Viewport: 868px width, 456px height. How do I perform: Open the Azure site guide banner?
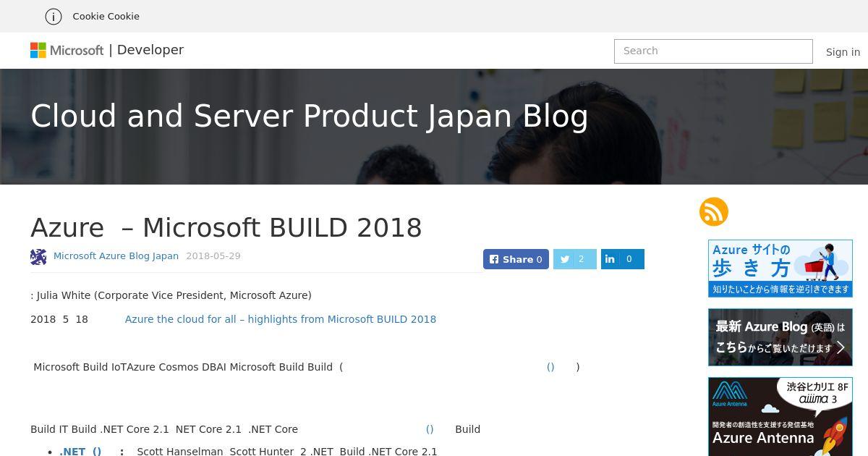[x=780, y=268]
